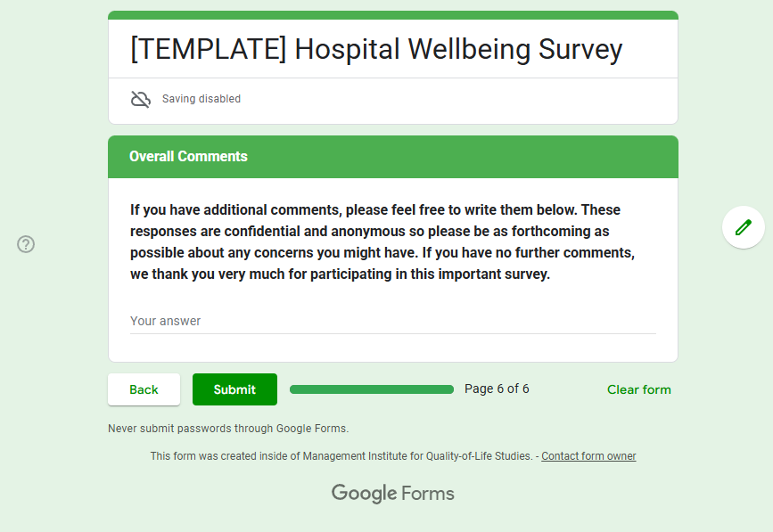Click the '[TEMPLATE]' word in the title
This screenshot has height=532, width=773.
point(209,49)
